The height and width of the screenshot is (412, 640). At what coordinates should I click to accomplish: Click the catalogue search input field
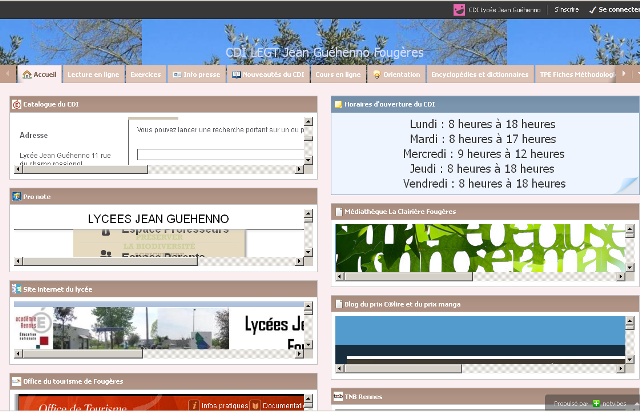[220, 154]
